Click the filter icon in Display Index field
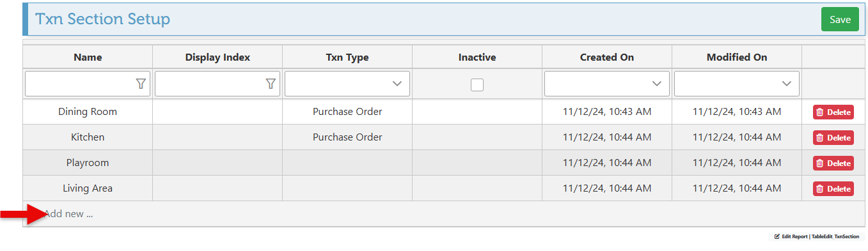 pyautogui.click(x=271, y=84)
